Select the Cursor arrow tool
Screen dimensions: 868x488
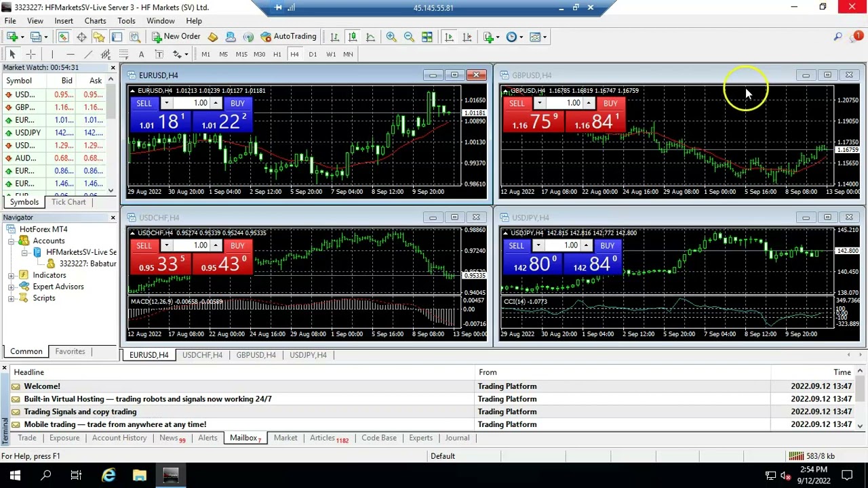pos(12,54)
